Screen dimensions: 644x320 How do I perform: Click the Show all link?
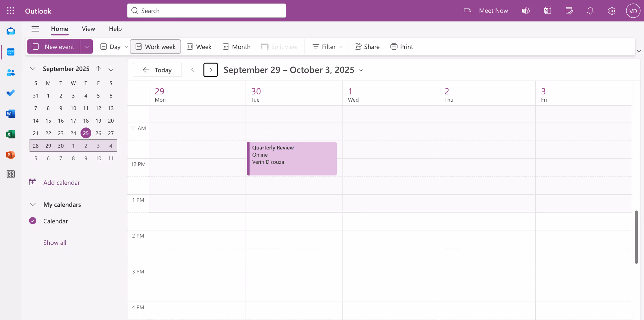54,242
